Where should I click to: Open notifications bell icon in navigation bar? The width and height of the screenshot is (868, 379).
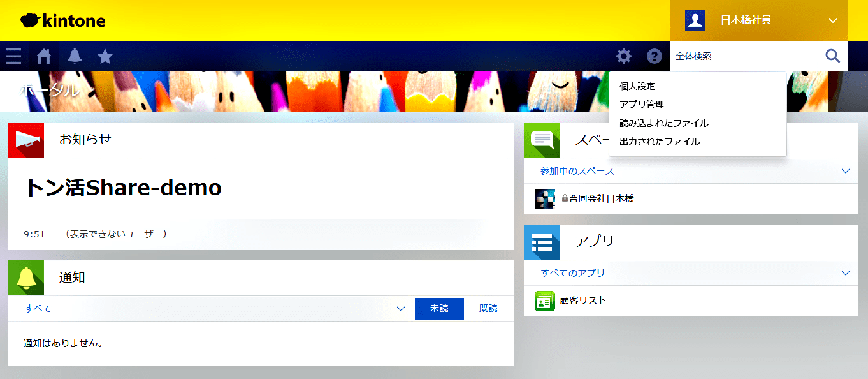[75, 56]
